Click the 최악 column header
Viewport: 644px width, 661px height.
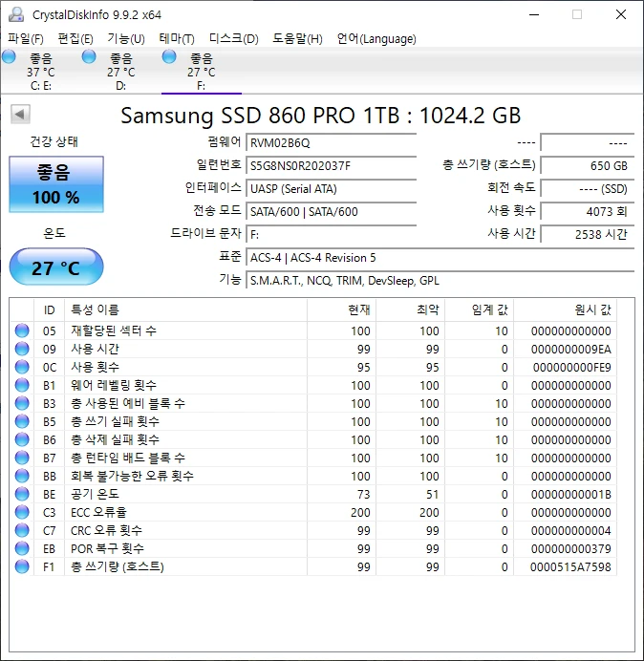click(x=410, y=310)
